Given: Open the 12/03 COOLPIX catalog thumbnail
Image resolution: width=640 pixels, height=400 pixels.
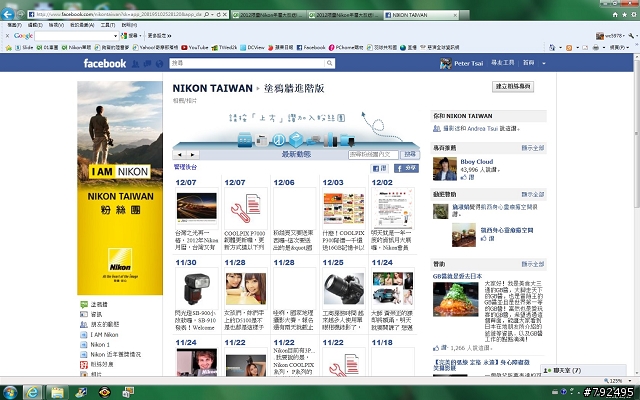Looking at the screenshot, I should pyautogui.click(x=343, y=208).
